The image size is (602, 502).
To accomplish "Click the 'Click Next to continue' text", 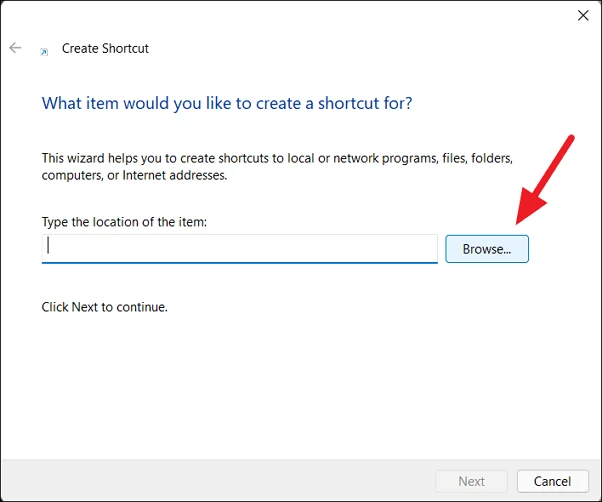I will pos(104,307).
